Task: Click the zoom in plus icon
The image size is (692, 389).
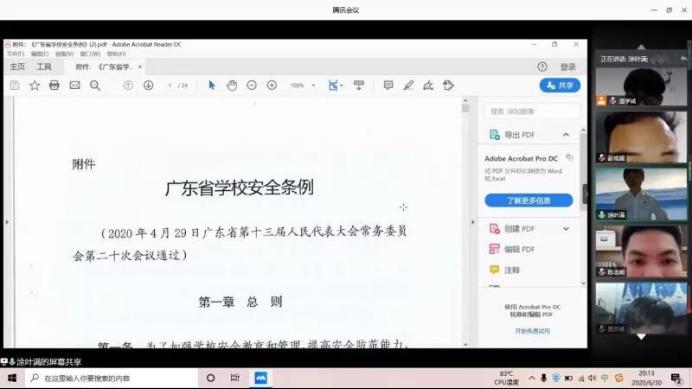Action: tap(272, 85)
